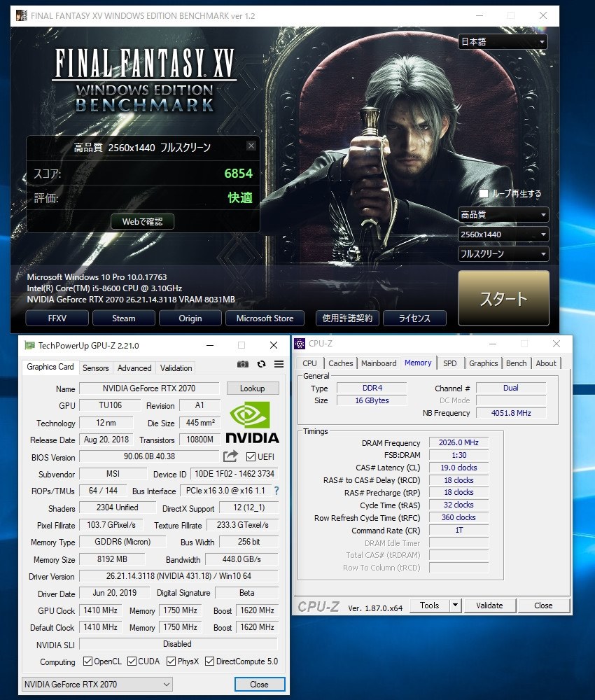The image size is (595, 700).
Task: Open the Caches tab in CPU-Z
Action: tap(341, 363)
